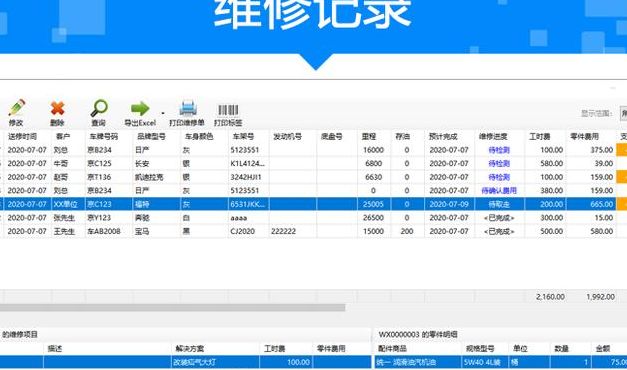This screenshot has height=370, width=627.
Task: Click the labor total 2,160.00
Action: (550, 297)
